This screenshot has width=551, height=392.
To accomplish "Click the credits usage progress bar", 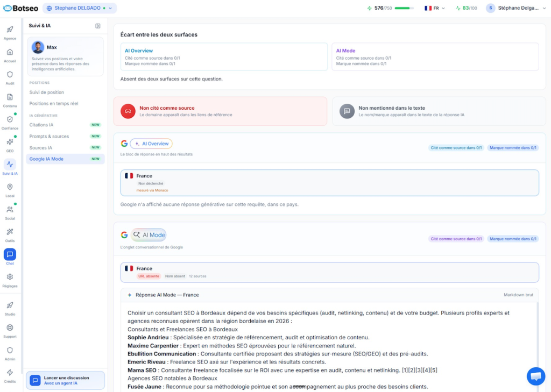I will [404, 8].
